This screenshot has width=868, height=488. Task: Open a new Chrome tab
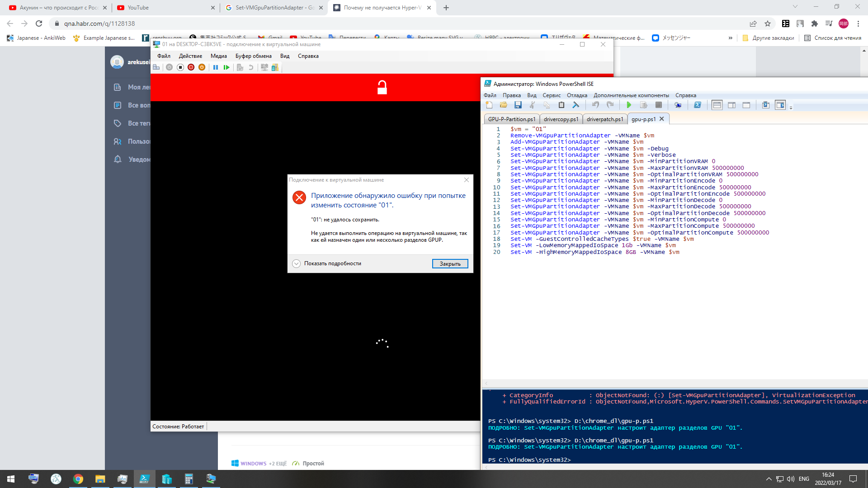(x=446, y=8)
